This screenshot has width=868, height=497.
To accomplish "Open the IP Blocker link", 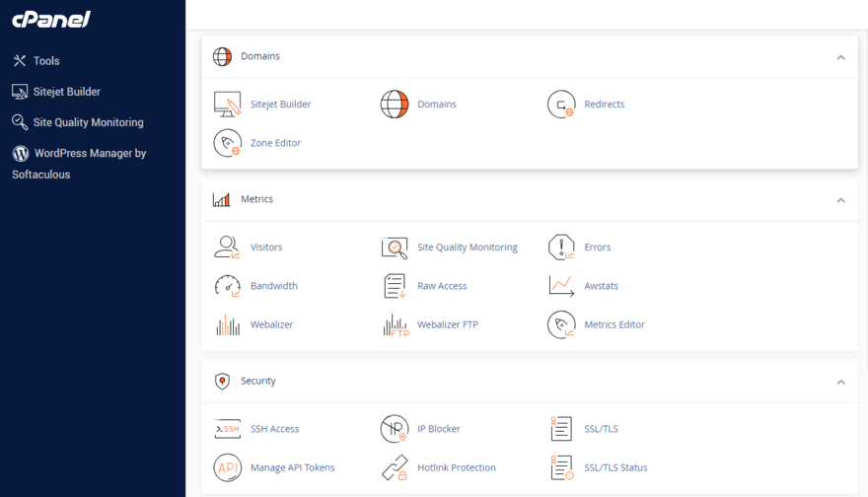I will coord(438,429).
